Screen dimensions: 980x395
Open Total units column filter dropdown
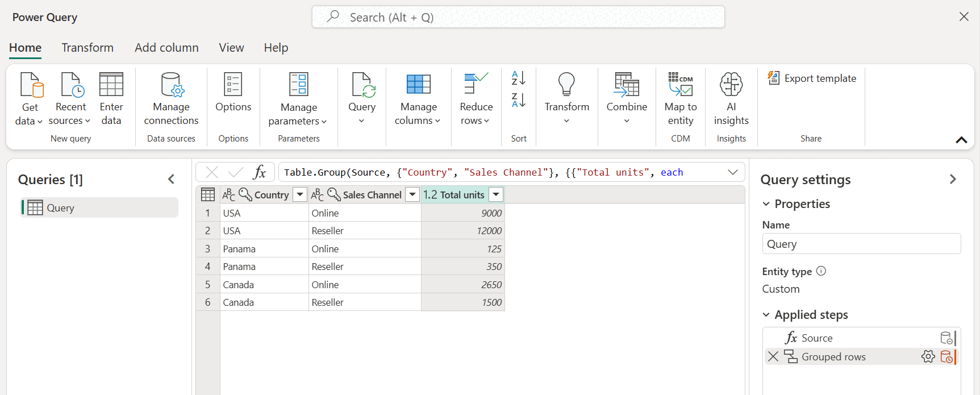coord(496,194)
